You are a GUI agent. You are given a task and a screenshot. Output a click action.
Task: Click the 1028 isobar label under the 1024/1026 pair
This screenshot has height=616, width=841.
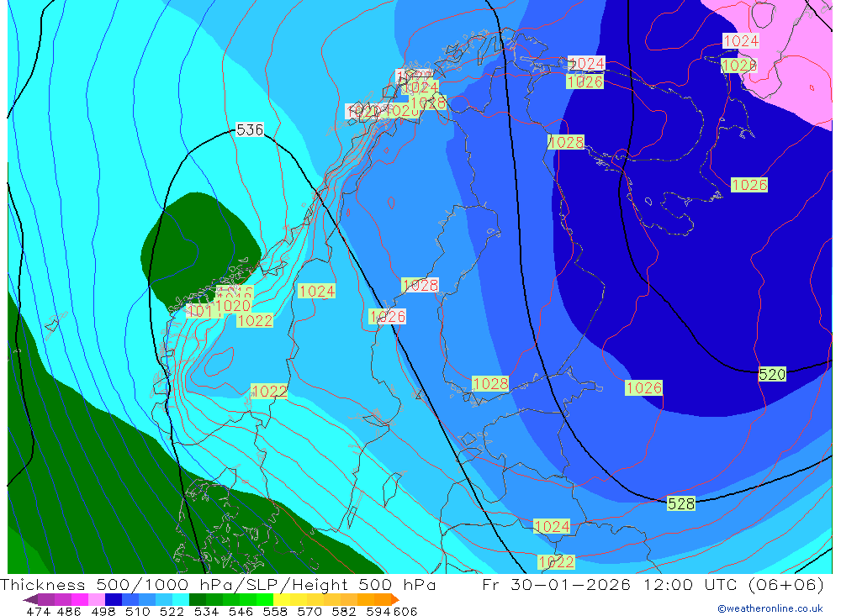tap(566, 142)
